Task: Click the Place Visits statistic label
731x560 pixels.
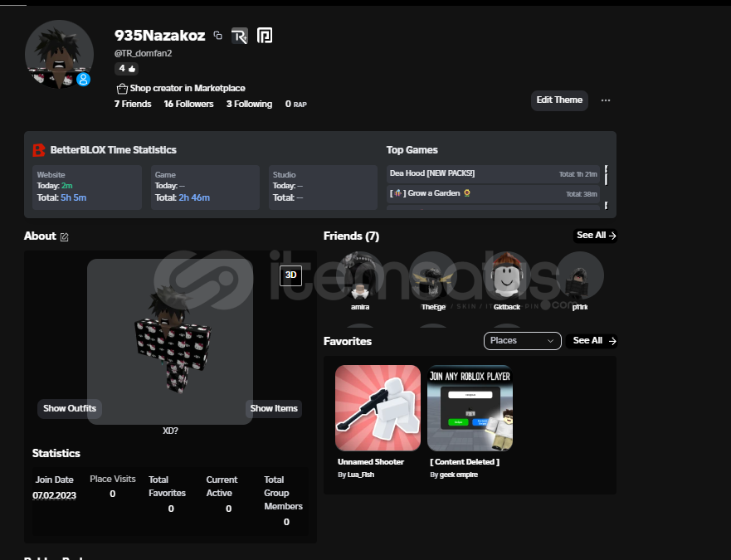Action: point(112,479)
